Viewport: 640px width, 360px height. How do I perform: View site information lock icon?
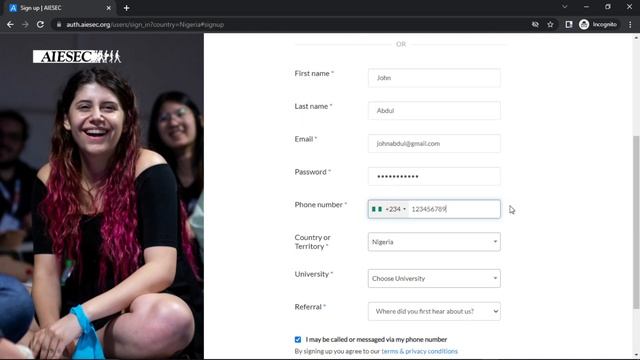(59, 24)
